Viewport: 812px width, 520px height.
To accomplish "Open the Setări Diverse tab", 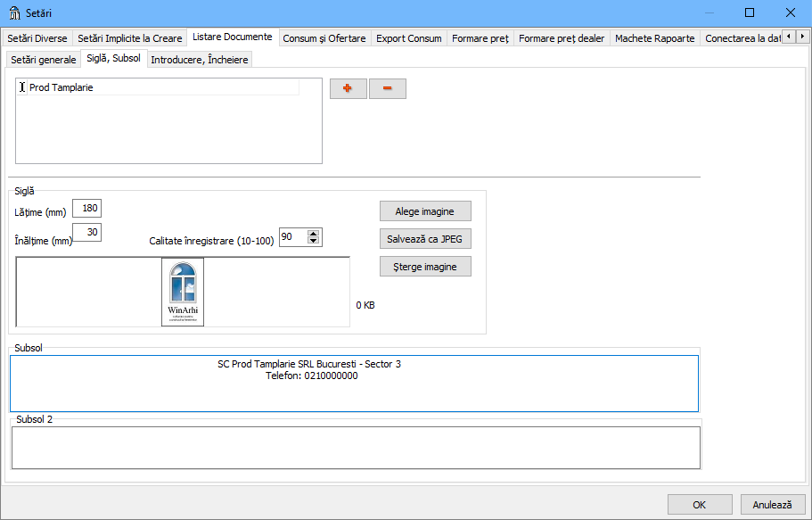I will pyautogui.click(x=37, y=38).
